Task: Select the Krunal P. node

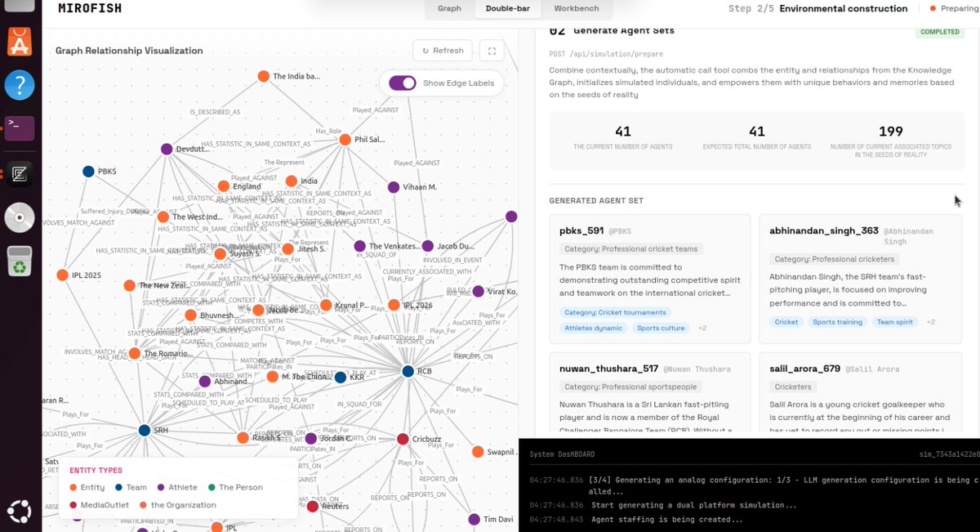Action: coord(326,305)
